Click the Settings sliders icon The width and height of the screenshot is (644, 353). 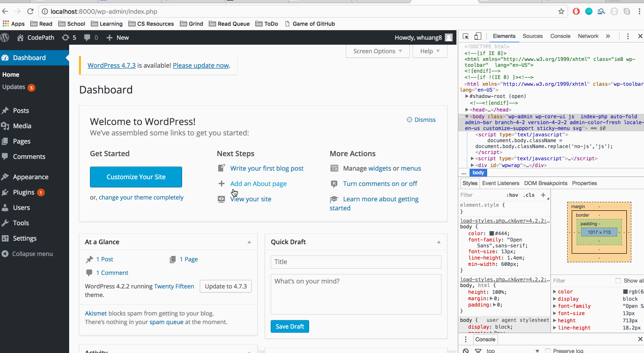pos(5,238)
